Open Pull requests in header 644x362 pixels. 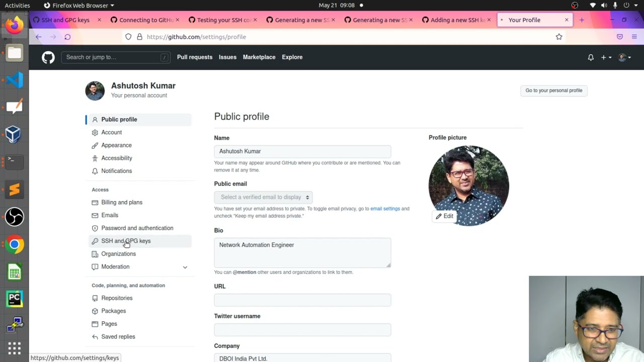tap(195, 57)
